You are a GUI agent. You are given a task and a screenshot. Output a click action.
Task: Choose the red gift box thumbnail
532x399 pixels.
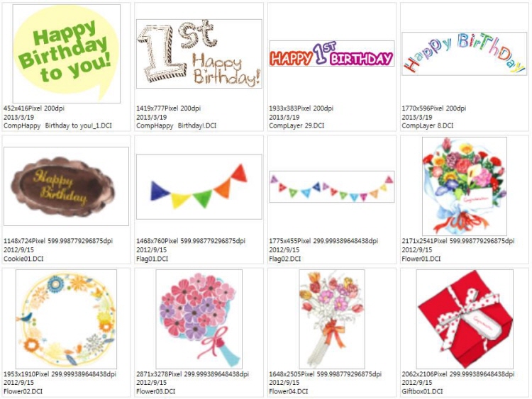click(x=465, y=320)
